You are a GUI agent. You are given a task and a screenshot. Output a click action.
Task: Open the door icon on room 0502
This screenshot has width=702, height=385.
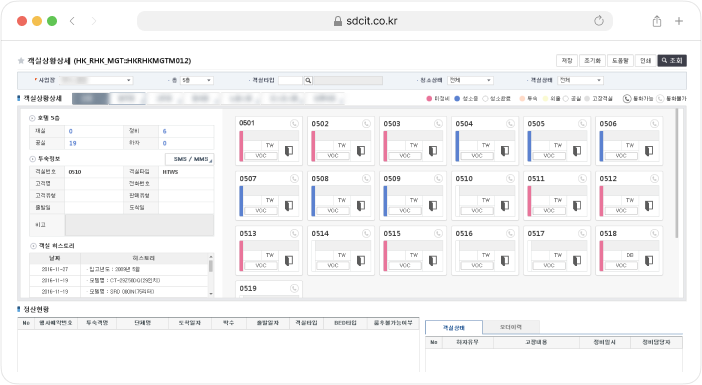(x=361, y=151)
